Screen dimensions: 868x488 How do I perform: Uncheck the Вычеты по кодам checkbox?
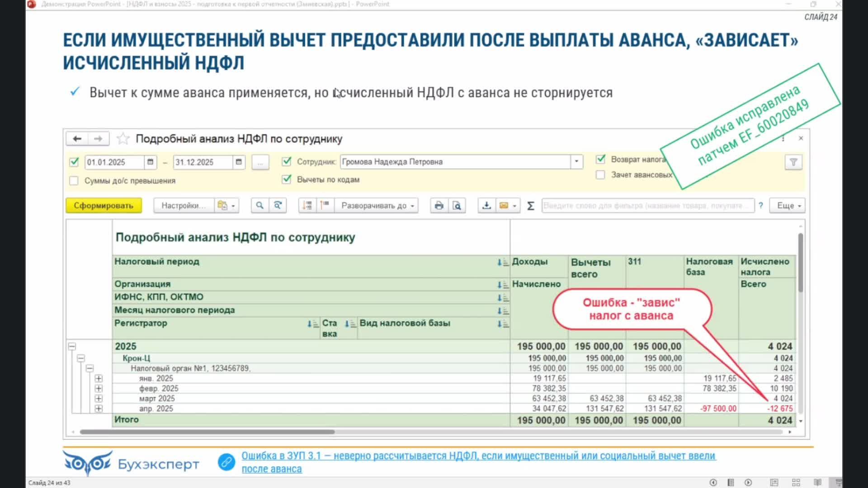click(287, 179)
